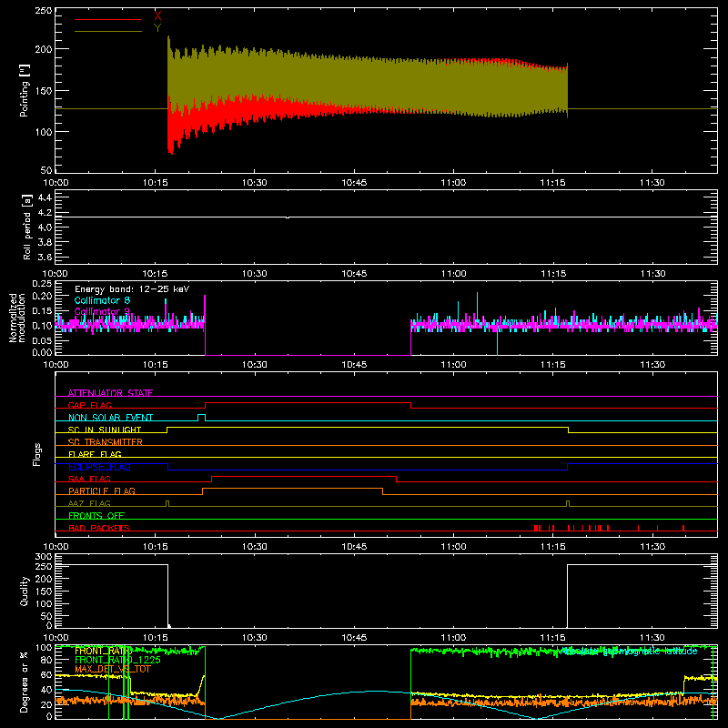Select the X legend label
The image size is (728, 728).
point(157,16)
